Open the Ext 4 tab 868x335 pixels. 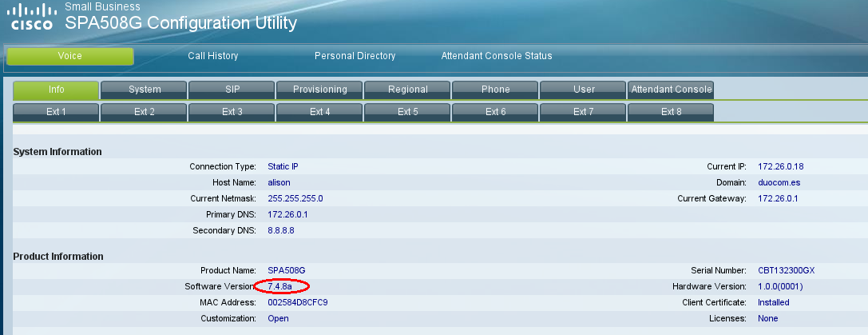[319, 112]
